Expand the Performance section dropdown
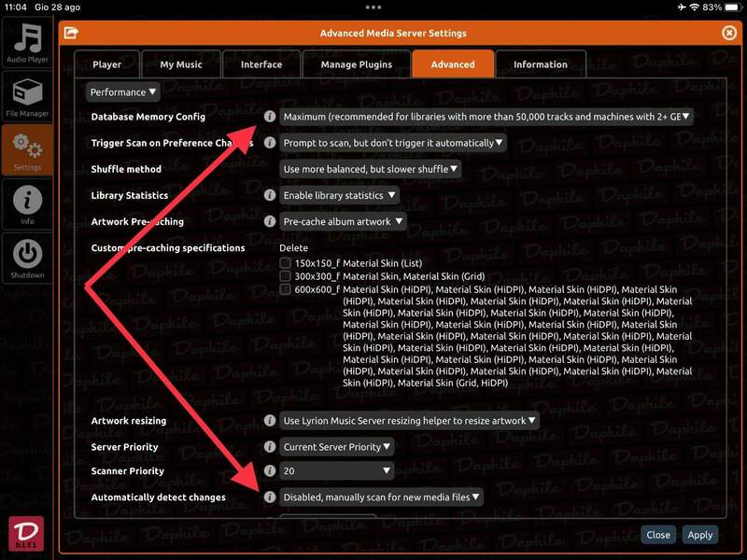Screen dimensions: 747x560 coord(123,92)
